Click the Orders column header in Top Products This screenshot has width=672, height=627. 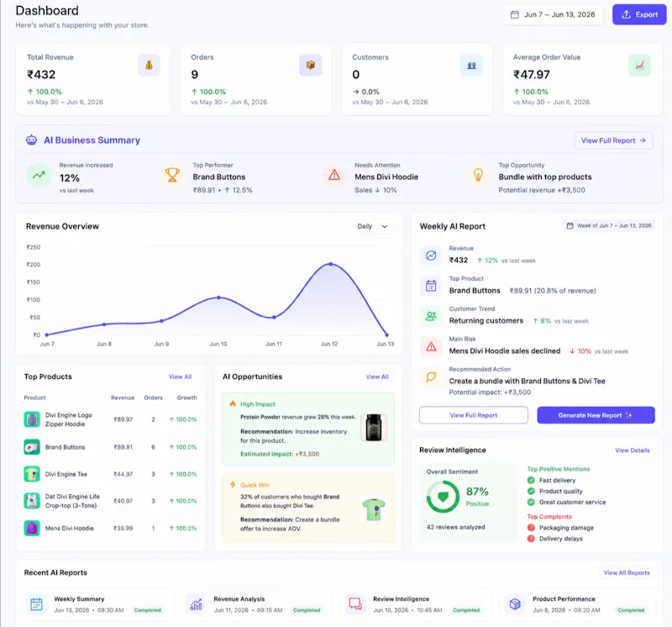tap(154, 398)
